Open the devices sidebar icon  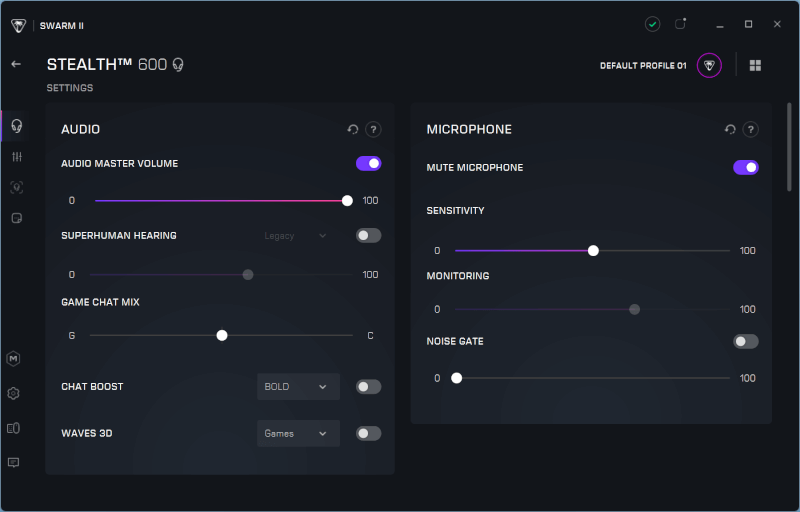click(x=14, y=428)
